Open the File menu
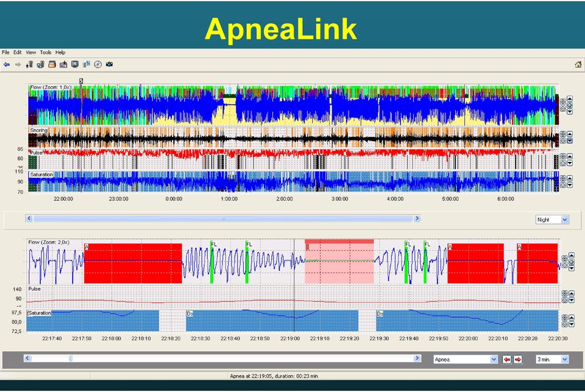The width and height of the screenshot is (585, 392). click(x=5, y=52)
